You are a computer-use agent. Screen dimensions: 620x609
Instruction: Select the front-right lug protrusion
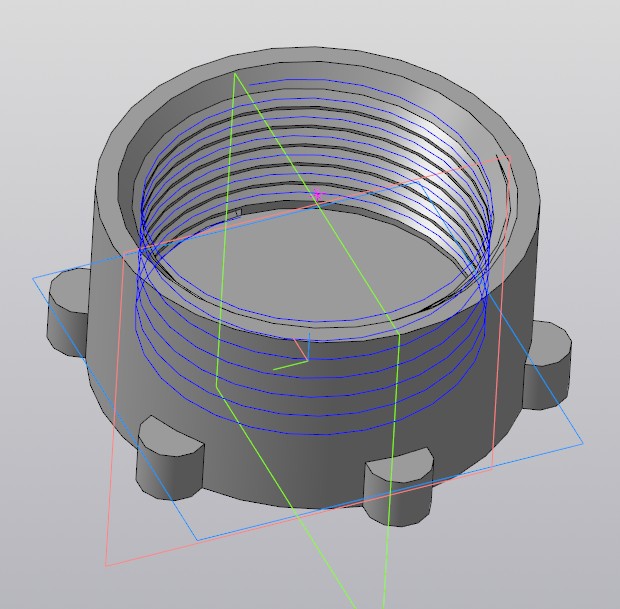[397, 488]
